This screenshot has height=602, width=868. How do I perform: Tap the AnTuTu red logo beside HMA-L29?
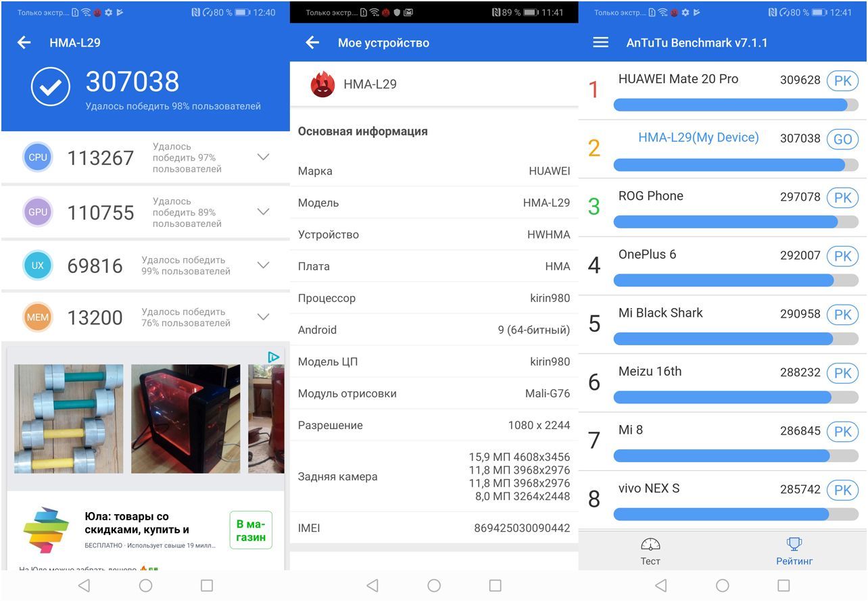[x=322, y=84]
